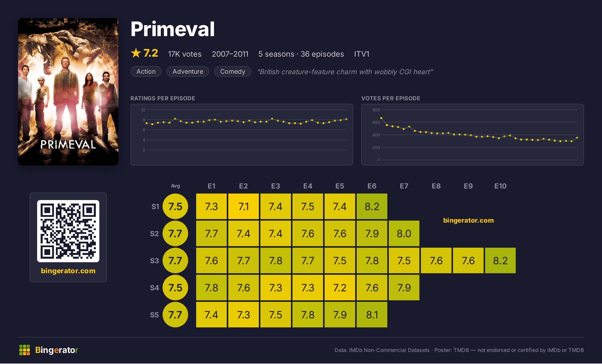Click the E7 column header
This screenshot has height=364, width=602.
click(404, 186)
